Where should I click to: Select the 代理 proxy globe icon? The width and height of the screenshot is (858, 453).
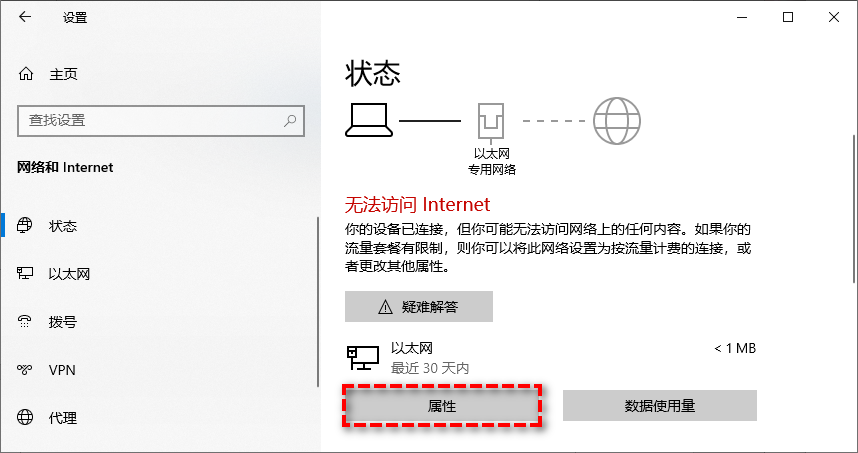click(x=25, y=417)
